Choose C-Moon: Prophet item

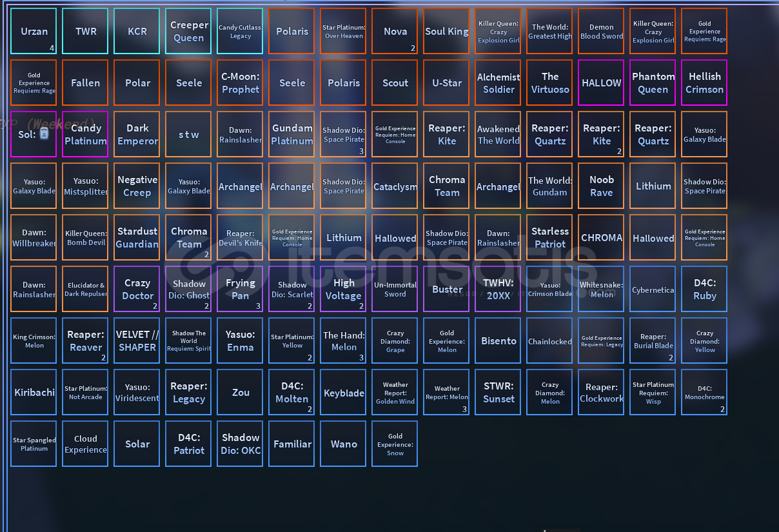(x=240, y=83)
